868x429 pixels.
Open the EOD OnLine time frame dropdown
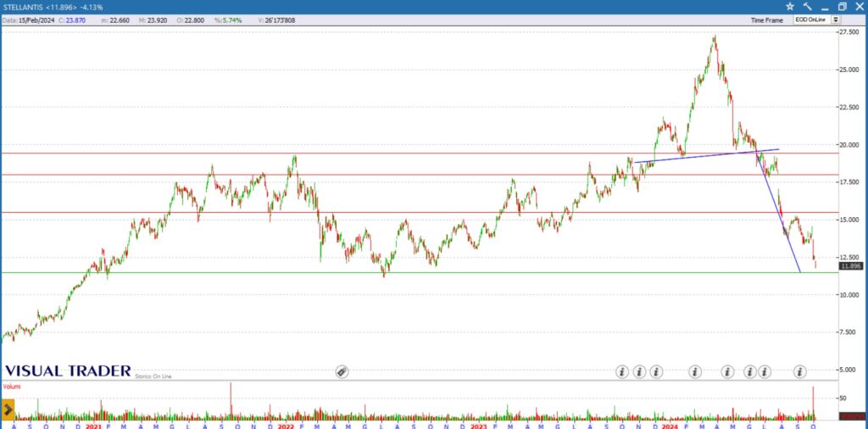[816, 20]
